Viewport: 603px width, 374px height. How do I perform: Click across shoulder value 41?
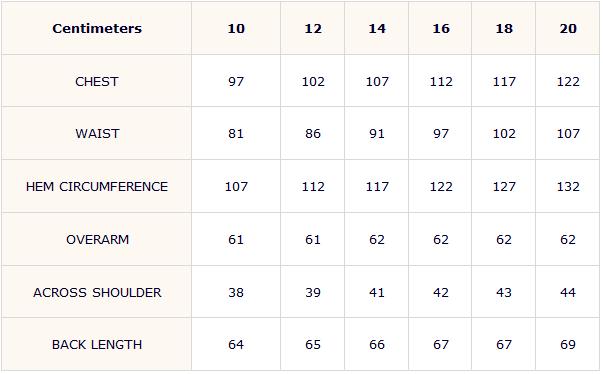click(376, 293)
